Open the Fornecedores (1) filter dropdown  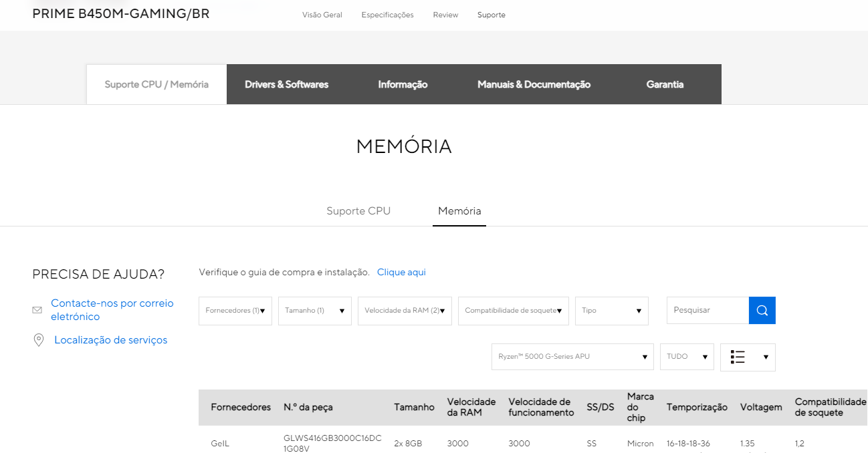click(235, 311)
